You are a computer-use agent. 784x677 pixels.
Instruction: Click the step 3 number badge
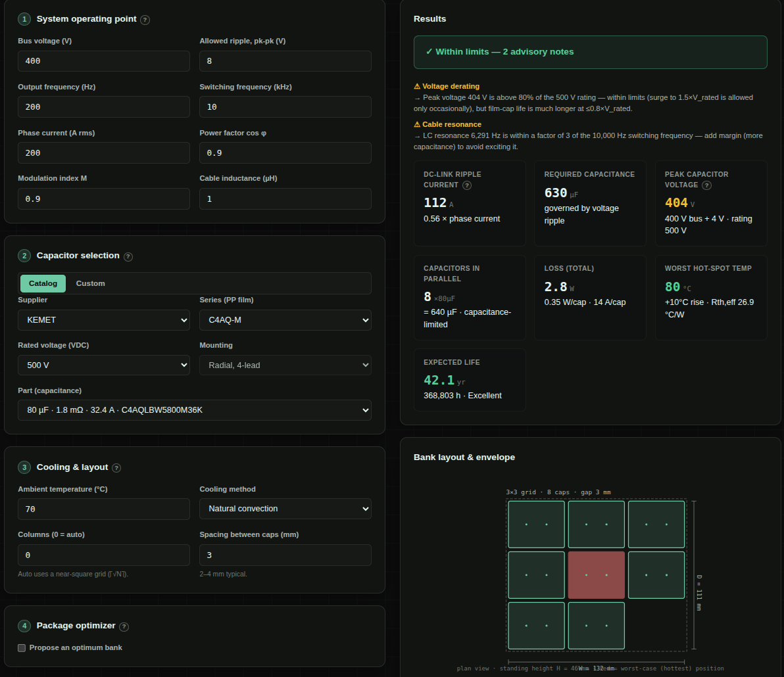(x=24, y=467)
